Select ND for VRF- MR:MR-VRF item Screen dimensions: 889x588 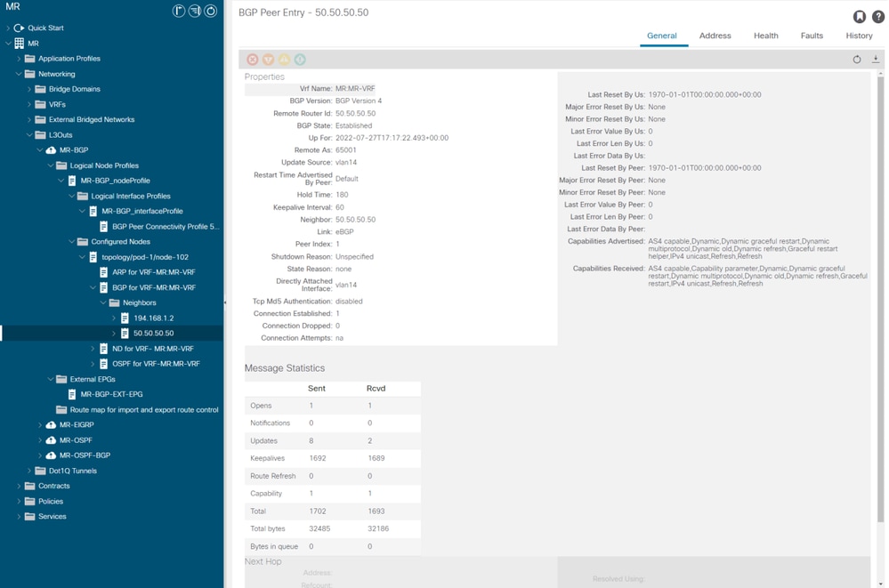pos(153,349)
